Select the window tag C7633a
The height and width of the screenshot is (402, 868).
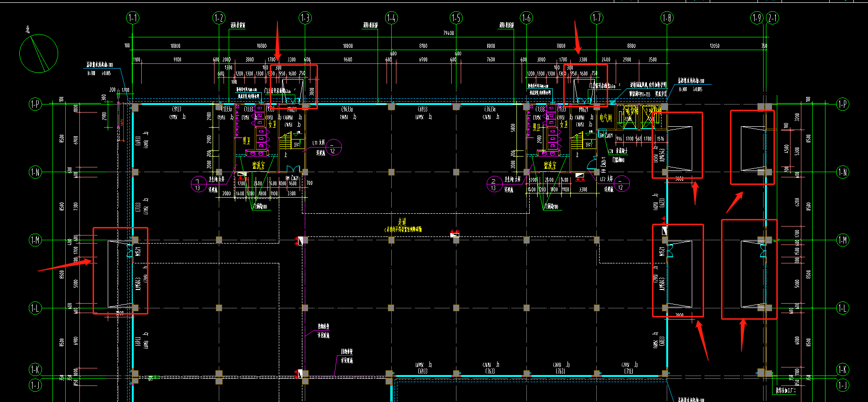tap(490, 109)
